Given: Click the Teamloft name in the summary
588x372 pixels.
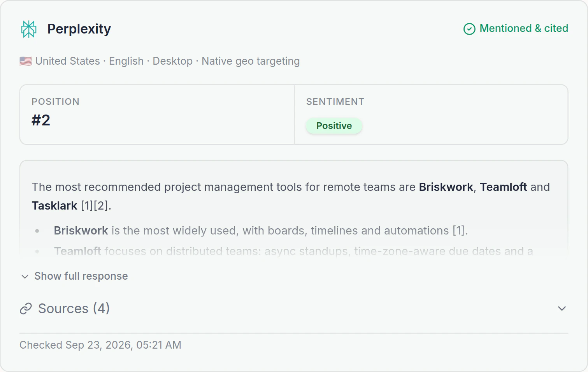Looking at the screenshot, I should (x=504, y=187).
